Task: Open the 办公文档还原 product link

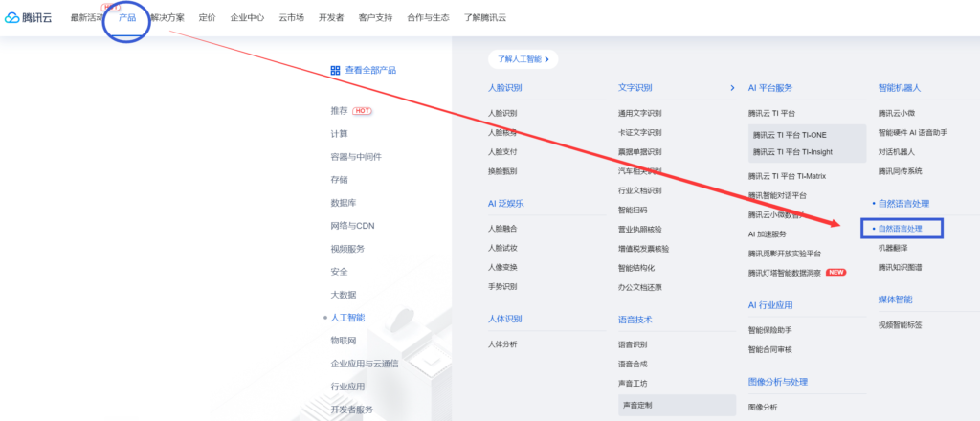Action: tap(640, 287)
